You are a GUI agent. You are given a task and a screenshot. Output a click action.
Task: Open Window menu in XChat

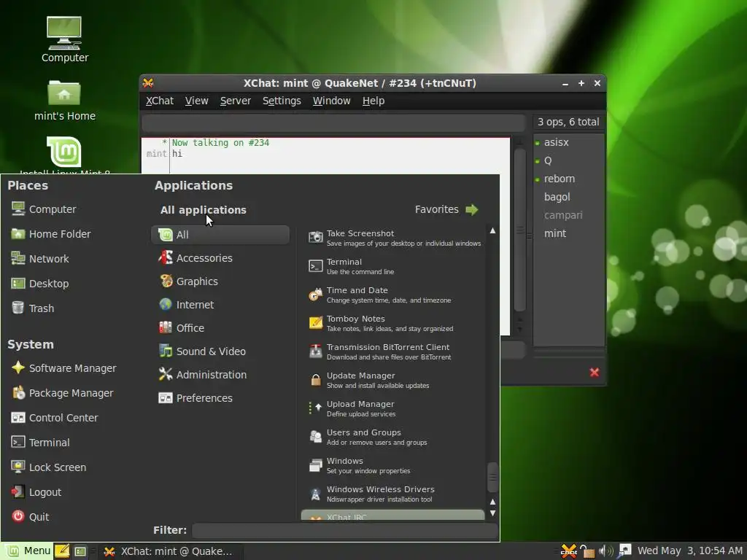click(332, 101)
